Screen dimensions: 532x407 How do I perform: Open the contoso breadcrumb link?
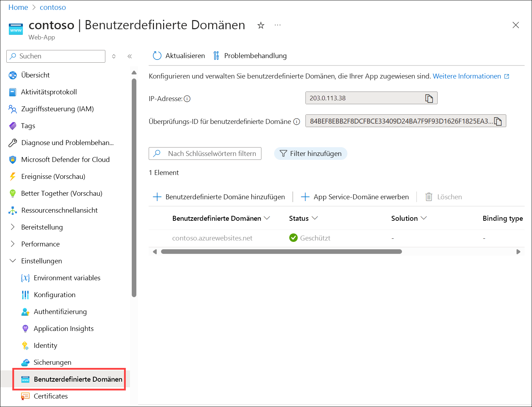click(x=53, y=7)
